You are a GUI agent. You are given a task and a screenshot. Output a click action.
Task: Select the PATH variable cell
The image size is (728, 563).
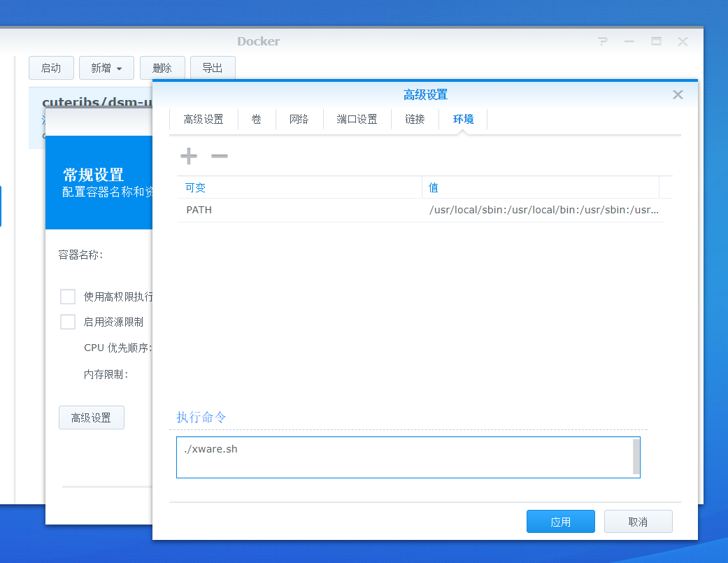(x=299, y=210)
